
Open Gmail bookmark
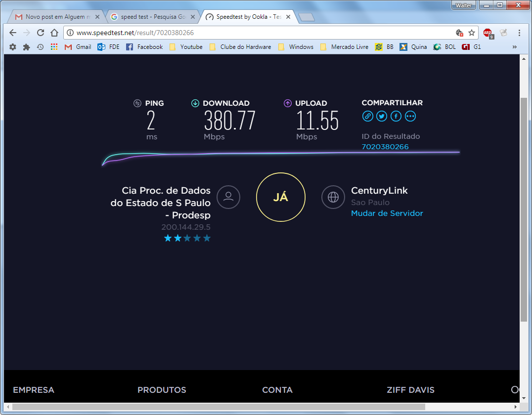78,47
